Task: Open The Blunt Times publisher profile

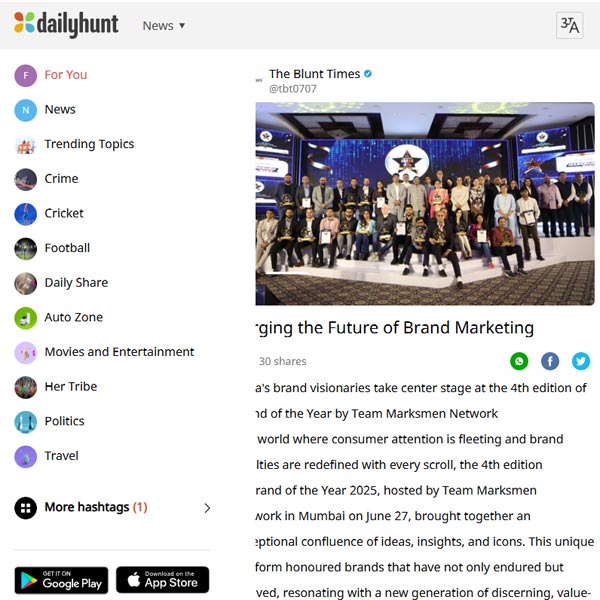Action: [315, 74]
